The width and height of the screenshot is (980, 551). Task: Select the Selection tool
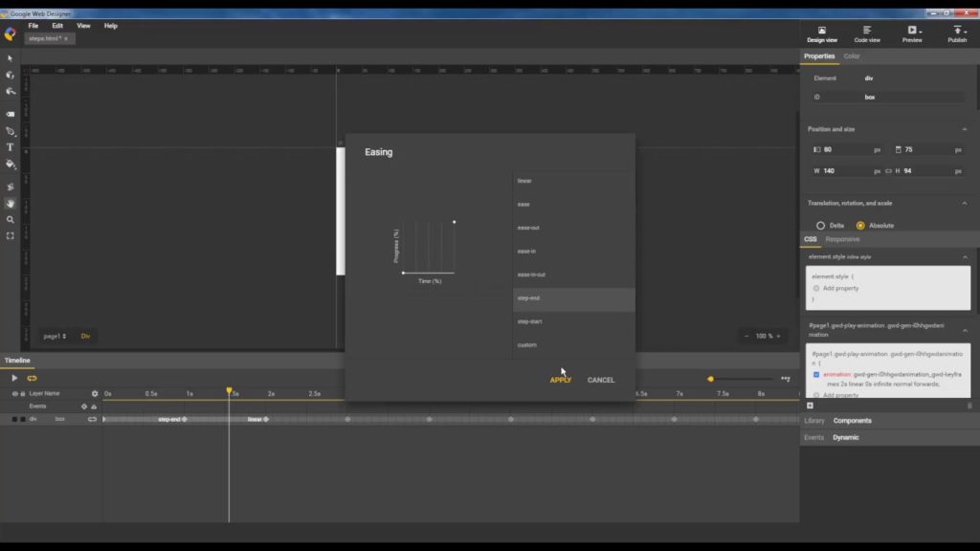coord(10,58)
